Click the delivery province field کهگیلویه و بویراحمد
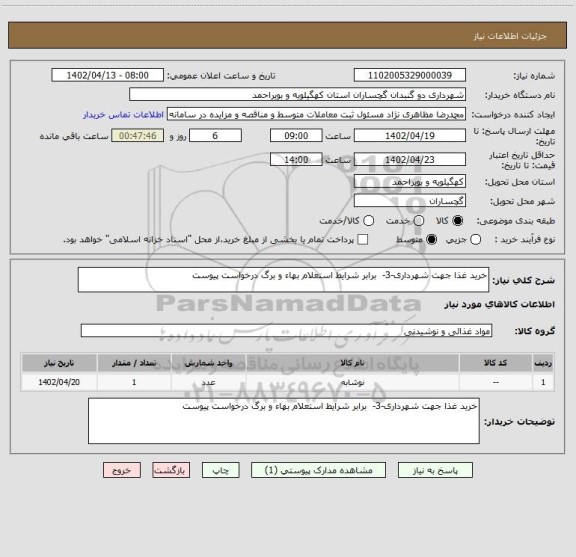 point(410,182)
